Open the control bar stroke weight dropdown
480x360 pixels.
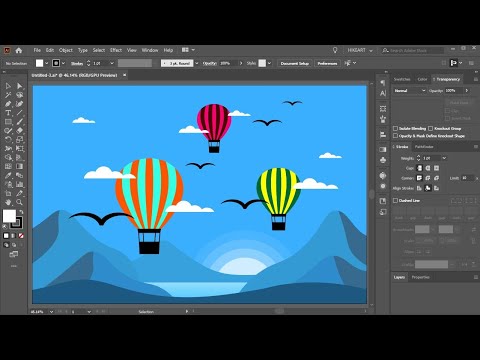pos(112,63)
